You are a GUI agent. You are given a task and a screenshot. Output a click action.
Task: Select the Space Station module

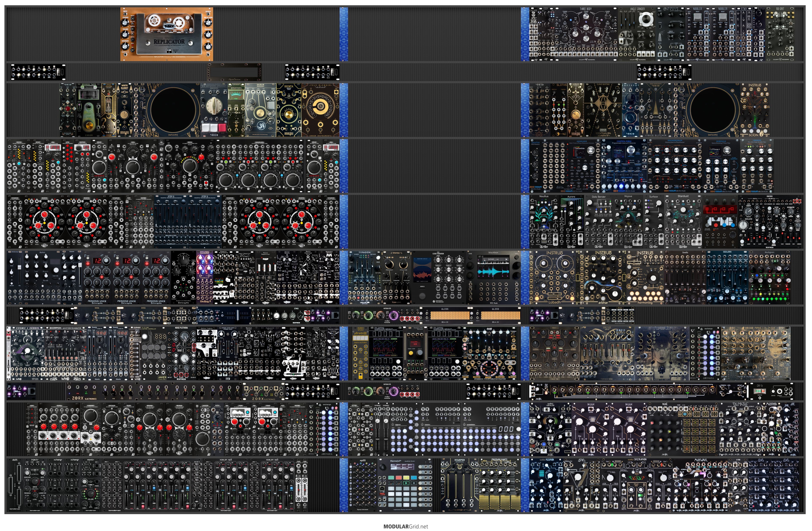tap(109, 110)
